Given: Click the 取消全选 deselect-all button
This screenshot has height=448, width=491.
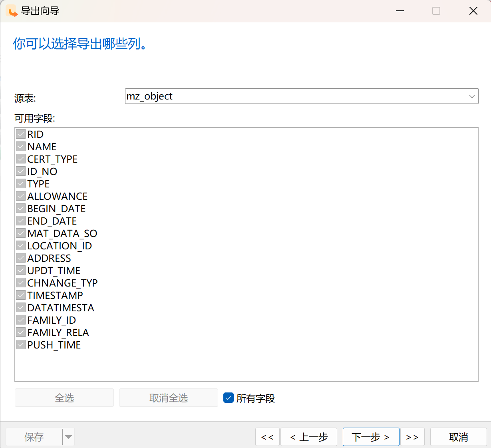Looking at the screenshot, I should [x=169, y=398].
